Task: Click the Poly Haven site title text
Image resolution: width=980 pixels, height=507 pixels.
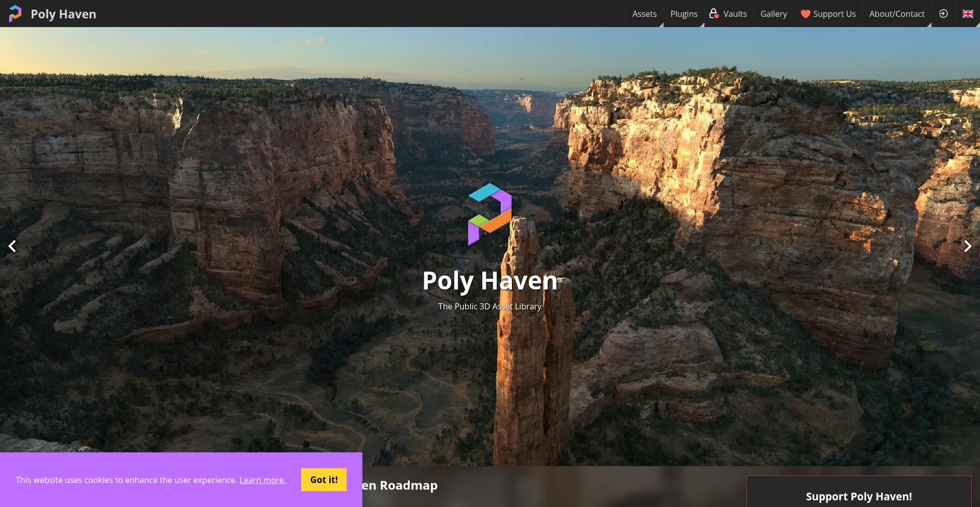Action: coord(63,14)
